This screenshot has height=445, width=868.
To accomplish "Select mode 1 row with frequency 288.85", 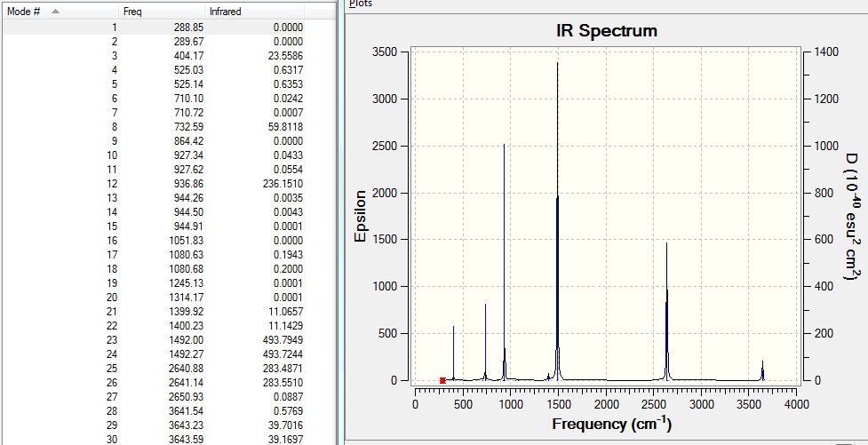I will tap(154, 28).
